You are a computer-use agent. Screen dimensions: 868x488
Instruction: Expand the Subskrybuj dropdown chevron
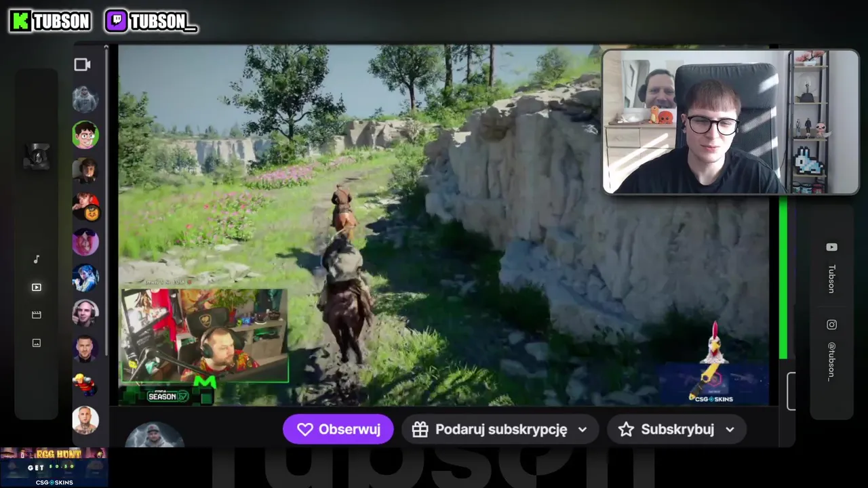(730, 430)
